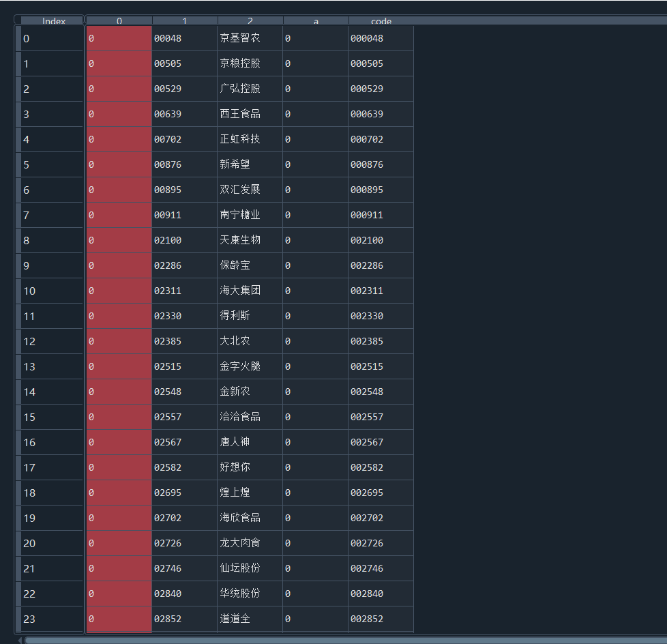Click the 'code' column header
Viewport: 667px width, 644px height.
(381, 21)
